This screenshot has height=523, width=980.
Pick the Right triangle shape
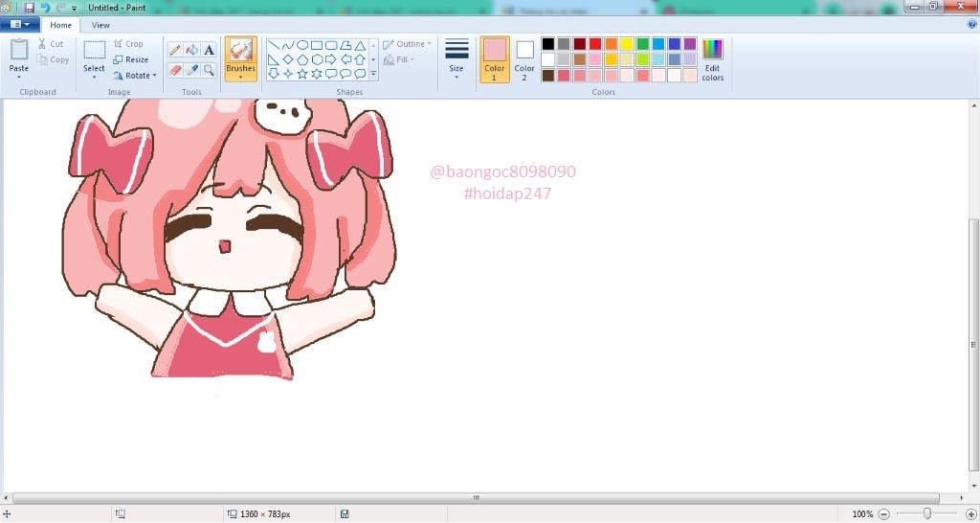[x=274, y=60]
